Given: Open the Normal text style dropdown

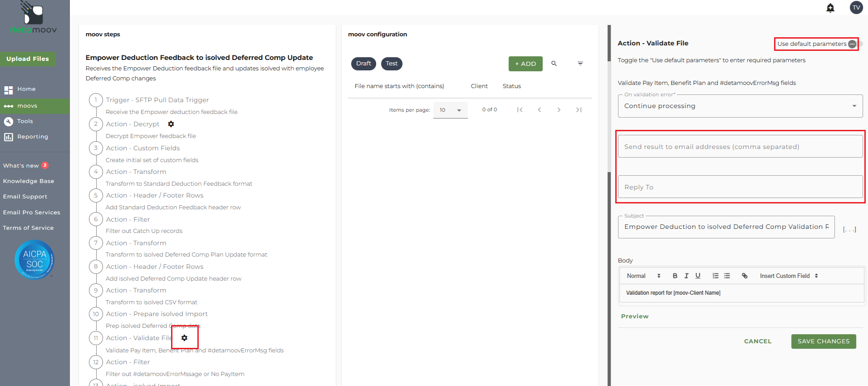Looking at the screenshot, I should coord(643,276).
